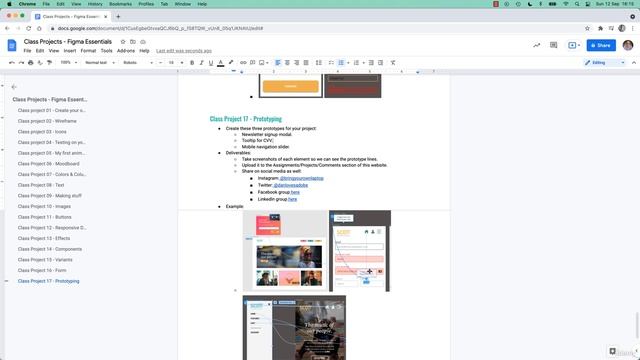Increase the indent

[380, 63]
